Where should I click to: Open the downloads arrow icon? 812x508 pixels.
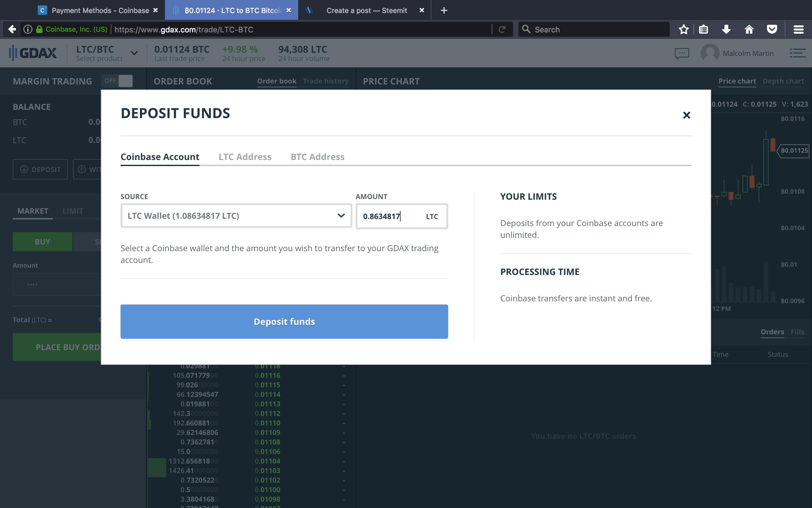point(726,30)
